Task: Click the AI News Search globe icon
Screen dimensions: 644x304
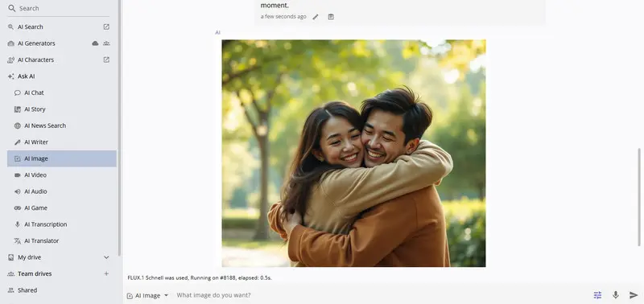Action: point(17,125)
